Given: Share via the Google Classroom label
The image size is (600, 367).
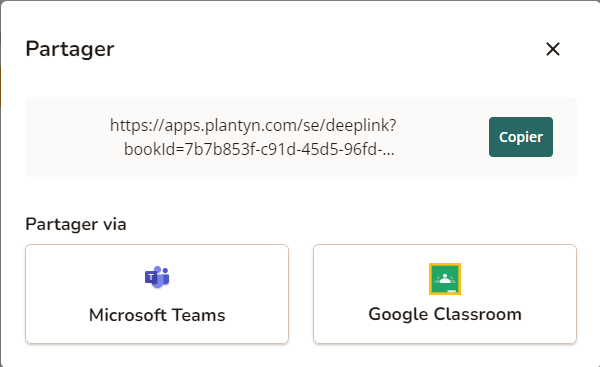Looking at the screenshot, I should [445, 314].
